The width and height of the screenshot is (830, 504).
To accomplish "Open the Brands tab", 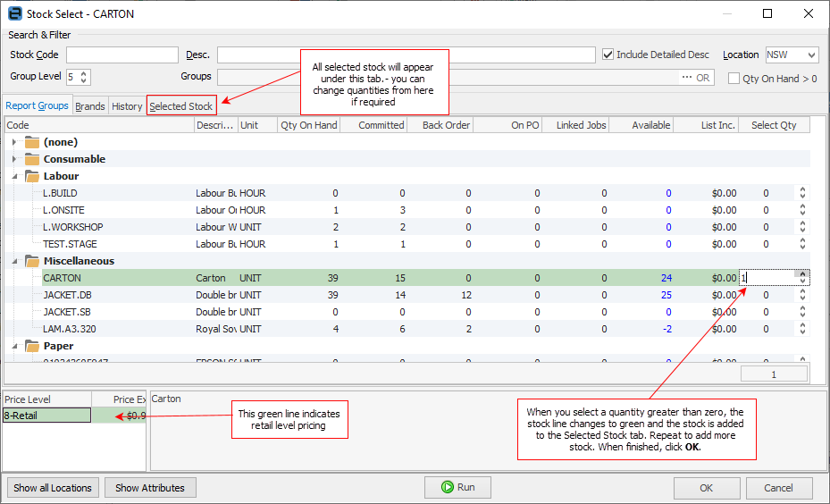I will tap(89, 106).
